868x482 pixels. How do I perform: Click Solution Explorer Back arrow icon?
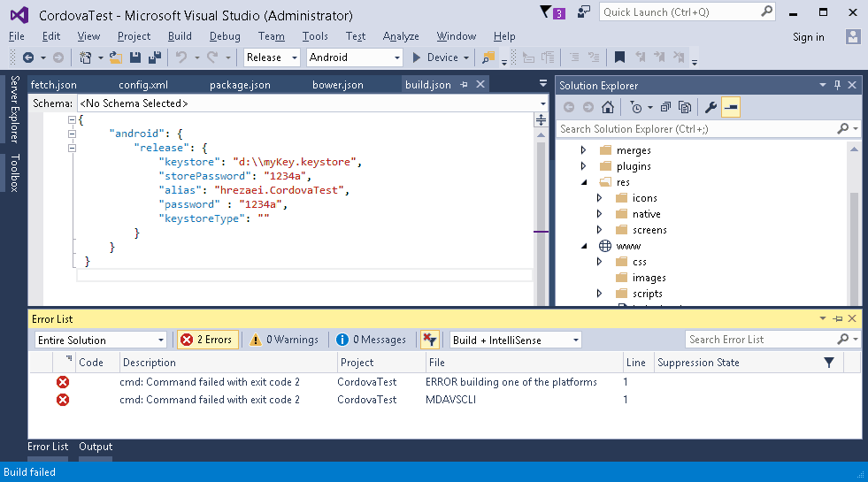tap(569, 107)
